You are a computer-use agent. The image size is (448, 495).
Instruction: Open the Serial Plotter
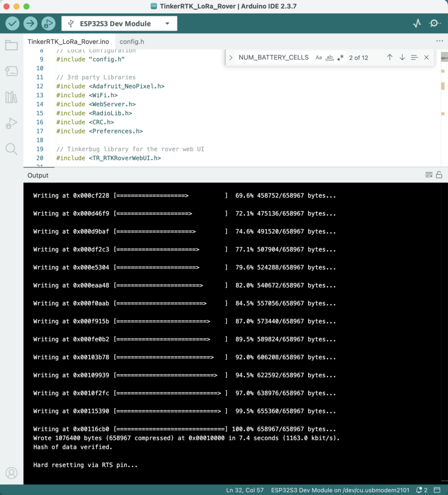[x=417, y=23]
